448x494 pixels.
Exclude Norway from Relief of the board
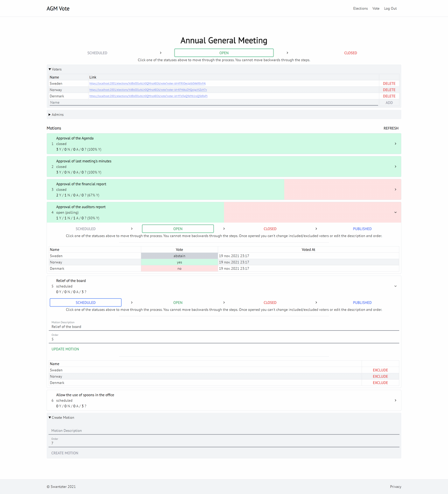(380, 377)
